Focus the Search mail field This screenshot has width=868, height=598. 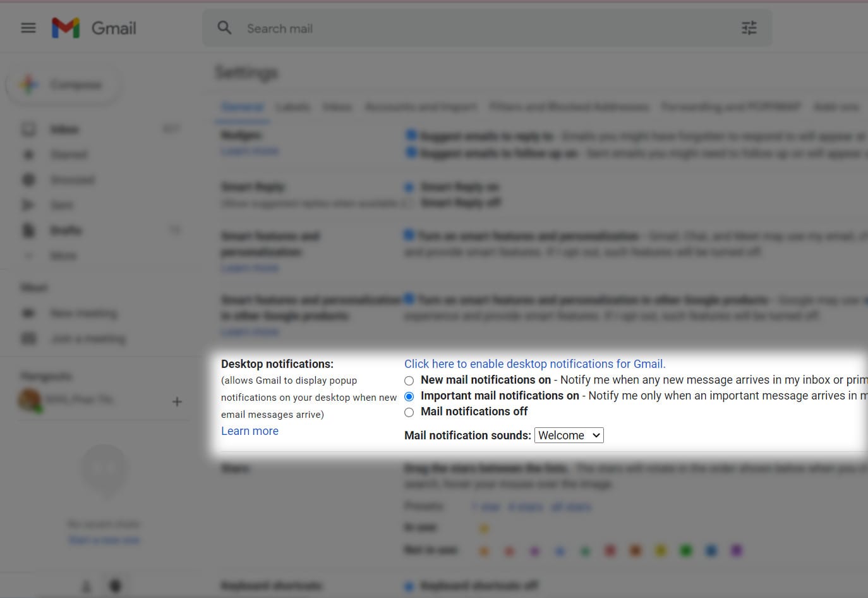(x=486, y=28)
